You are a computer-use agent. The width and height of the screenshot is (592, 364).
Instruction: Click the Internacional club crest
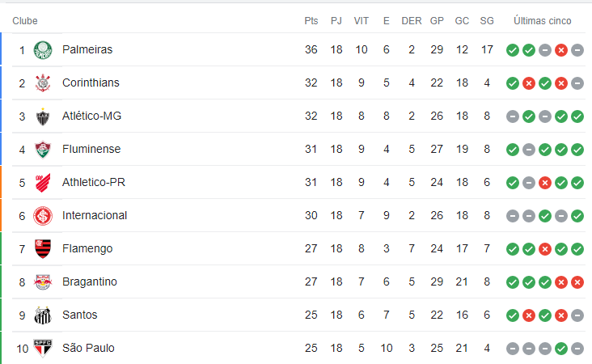(43, 216)
